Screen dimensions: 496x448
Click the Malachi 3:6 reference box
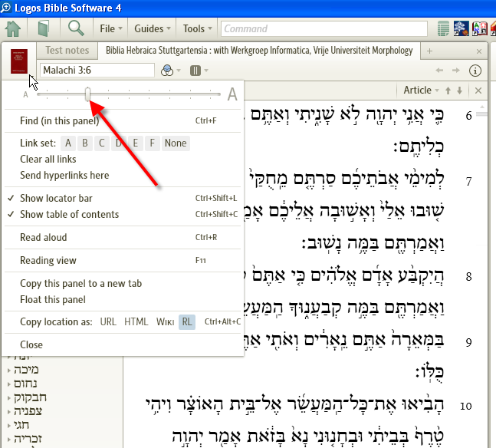pyautogui.click(x=97, y=71)
